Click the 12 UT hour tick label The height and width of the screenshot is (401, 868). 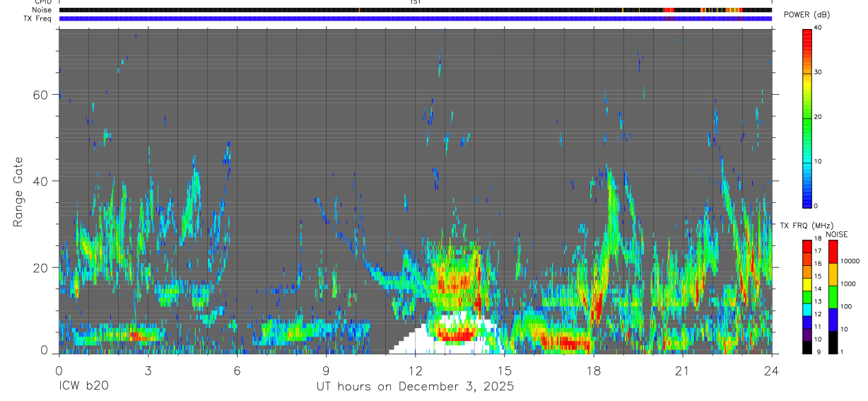(x=415, y=371)
